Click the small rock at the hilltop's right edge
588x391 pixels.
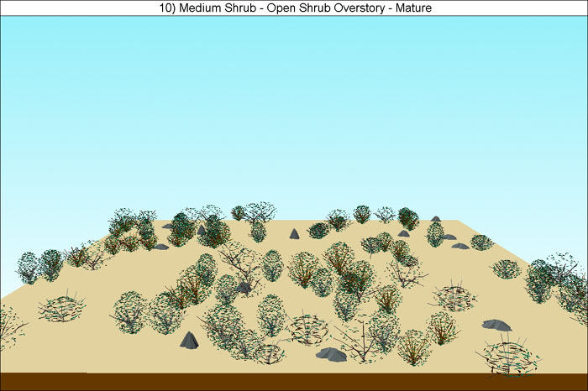click(x=435, y=219)
